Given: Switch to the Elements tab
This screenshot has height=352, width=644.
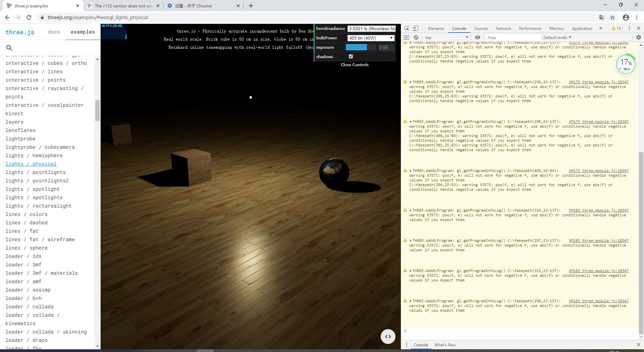Looking at the screenshot, I should (x=436, y=29).
